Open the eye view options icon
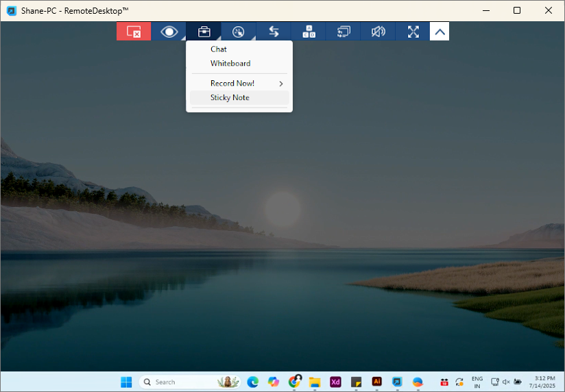The image size is (565, 392). point(169,32)
